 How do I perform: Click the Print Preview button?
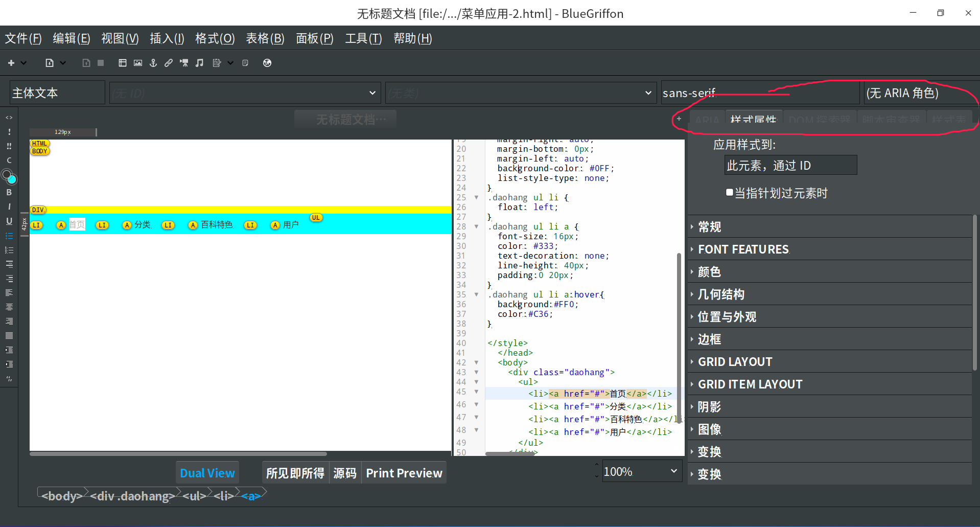404,472
